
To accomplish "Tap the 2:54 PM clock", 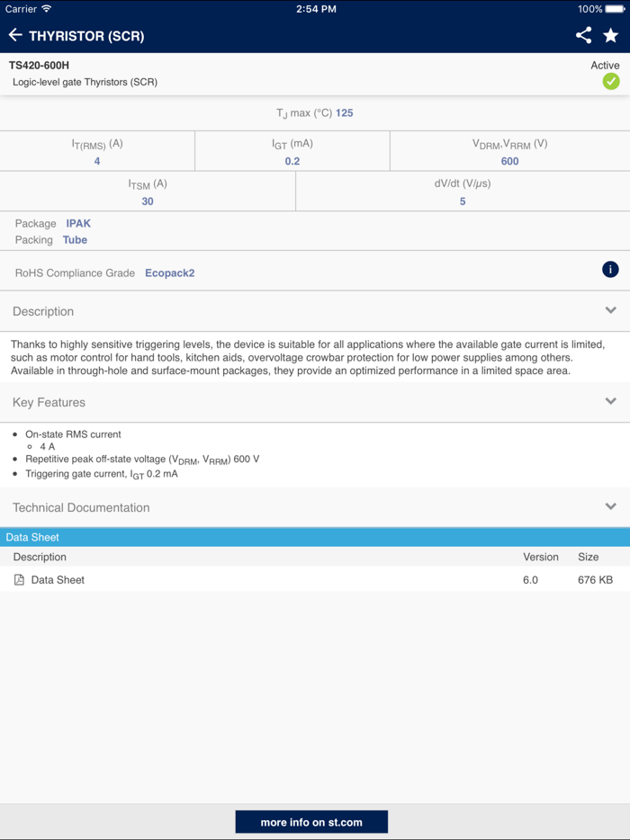I will pos(316,9).
